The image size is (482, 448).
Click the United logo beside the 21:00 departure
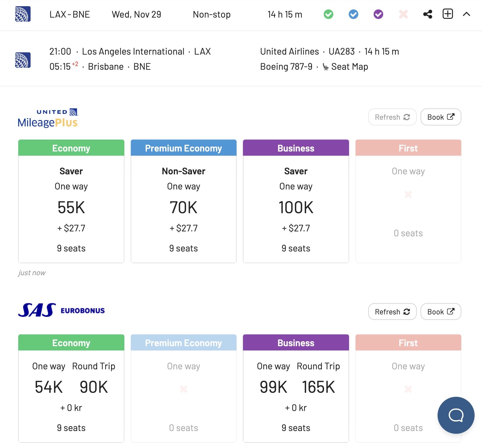[23, 60]
